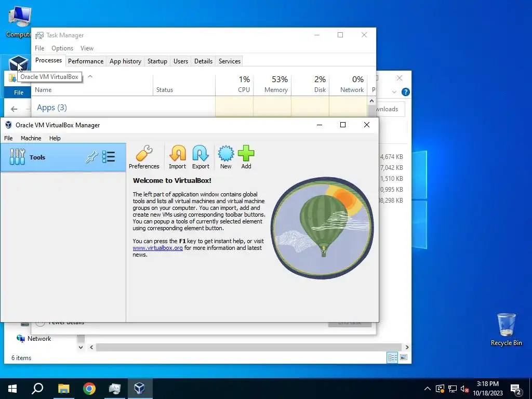Open Task Manager's View menu
This screenshot has width=532, height=399.
pos(87,48)
